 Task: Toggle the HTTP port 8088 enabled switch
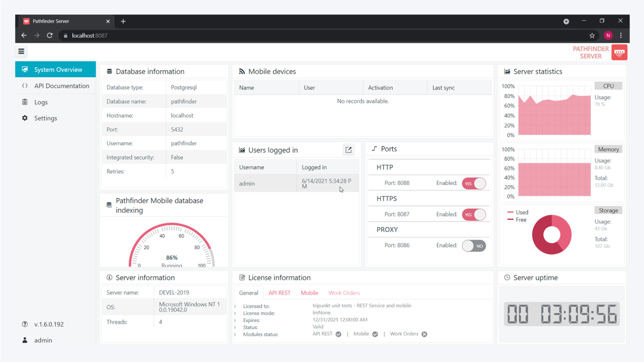coord(474,184)
